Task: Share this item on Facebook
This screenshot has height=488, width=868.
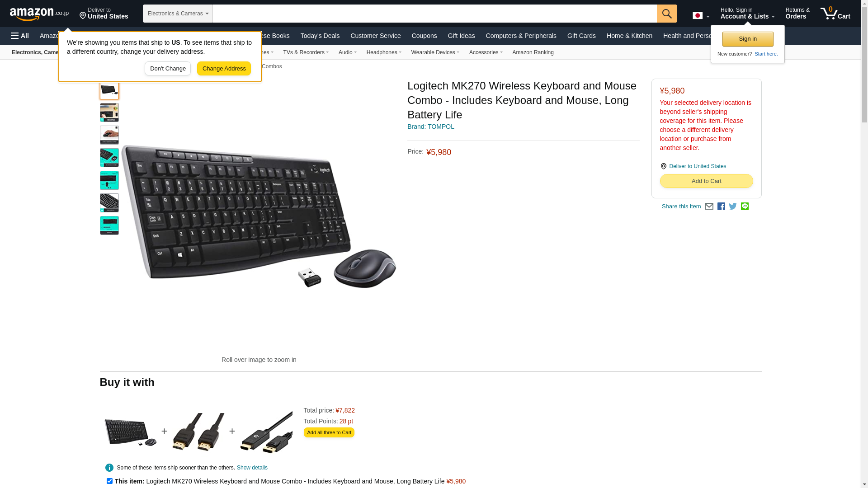Action: (x=721, y=206)
